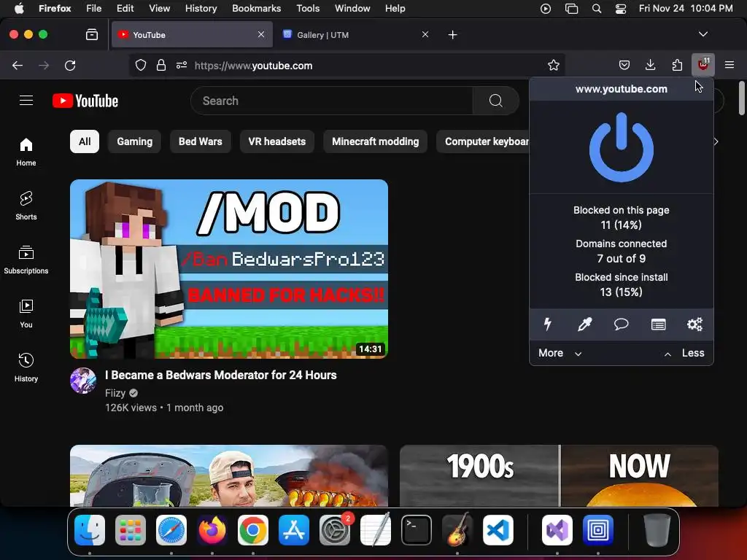Open tracking protection shield icon

[141, 65]
